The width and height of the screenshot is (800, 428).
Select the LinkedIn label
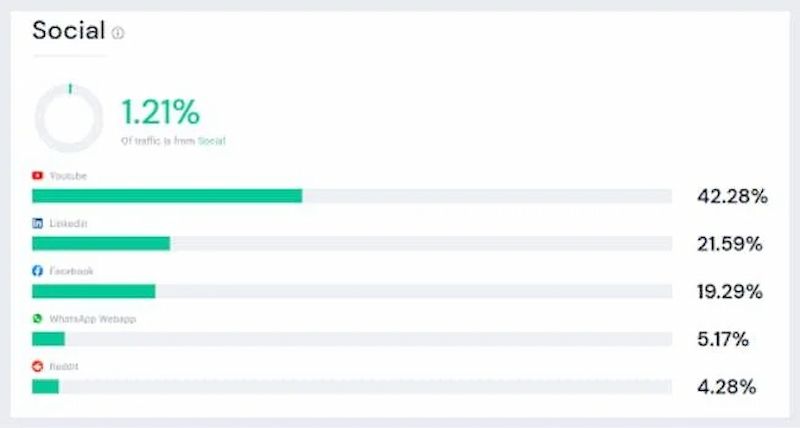pos(68,223)
